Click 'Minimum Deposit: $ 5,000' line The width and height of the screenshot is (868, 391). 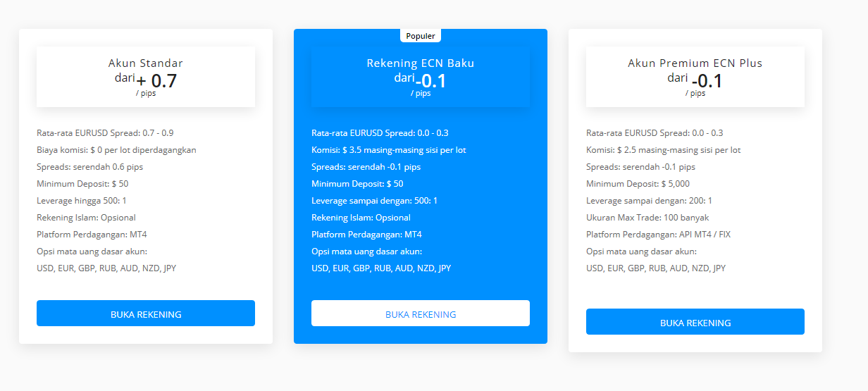(638, 184)
